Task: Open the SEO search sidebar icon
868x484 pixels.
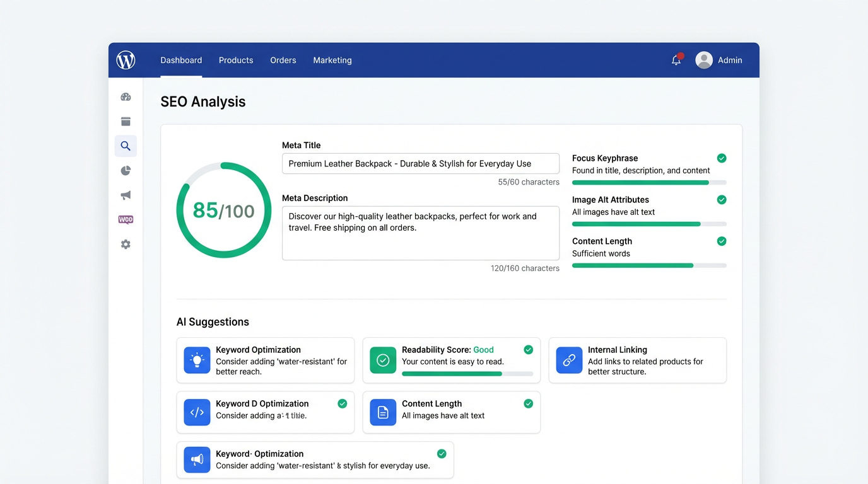Action: [x=126, y=146]
